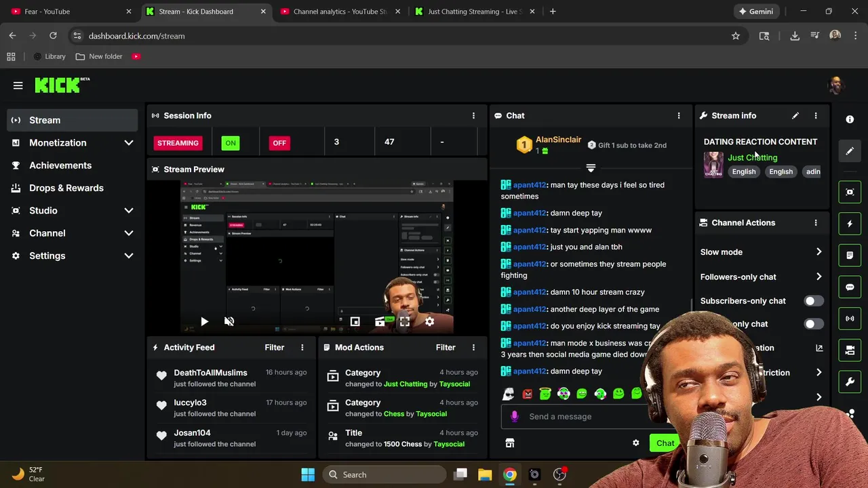
Task: Toggle the broadcast session info widget icon
Action: (850, 319)
